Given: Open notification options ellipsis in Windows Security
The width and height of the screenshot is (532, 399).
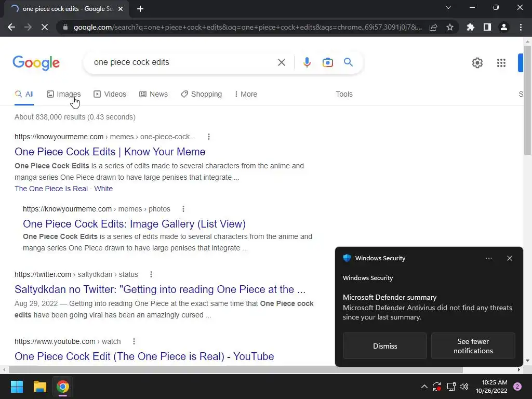Looking at the screenshot, I should (488, 259).
